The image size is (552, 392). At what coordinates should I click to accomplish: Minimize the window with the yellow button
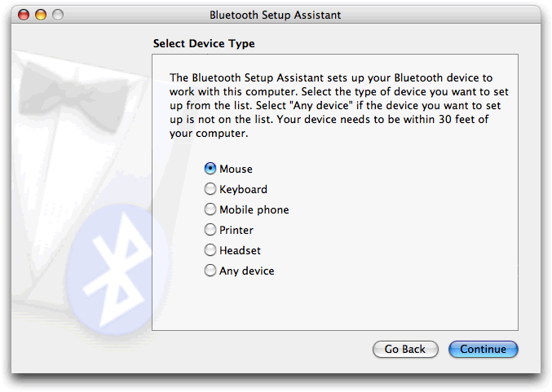40,15
